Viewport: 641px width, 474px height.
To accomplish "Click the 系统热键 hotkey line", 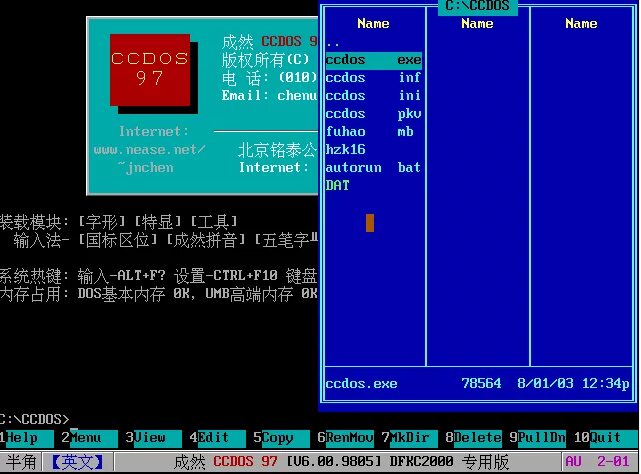I will (159, 276).
